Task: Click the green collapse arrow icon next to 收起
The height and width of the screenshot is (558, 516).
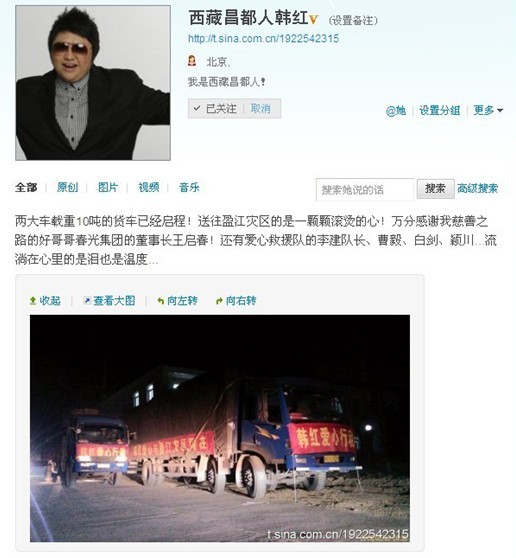Action: 33,301
